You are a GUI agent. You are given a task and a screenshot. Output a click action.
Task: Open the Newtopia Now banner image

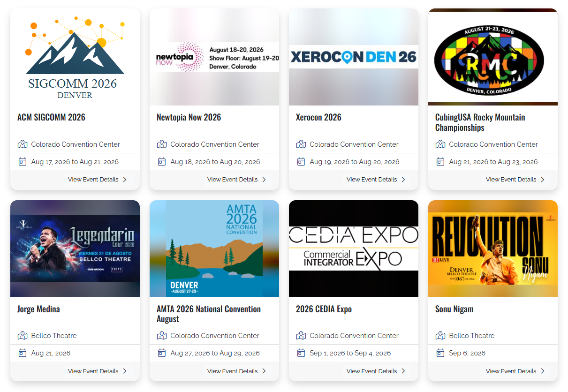(x=214, y=57)
